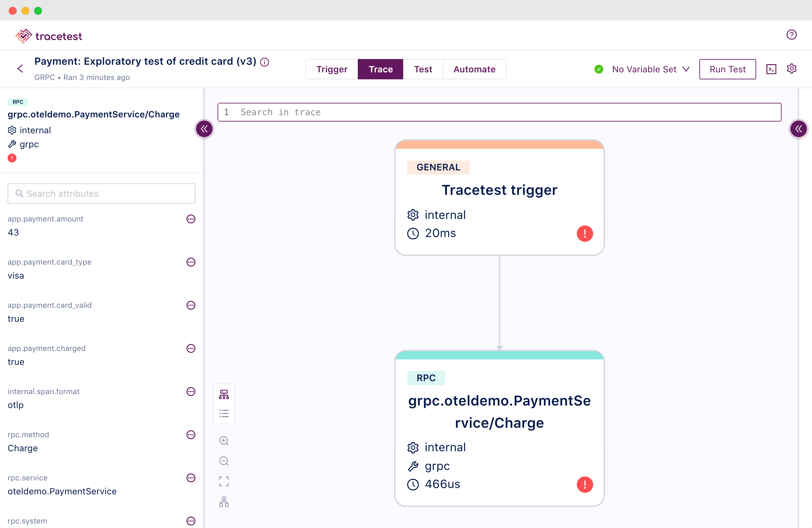Viewport: 812px width, 528px height.
Task: Click the small RPC tag in left panel
Action: click(18, 102)
